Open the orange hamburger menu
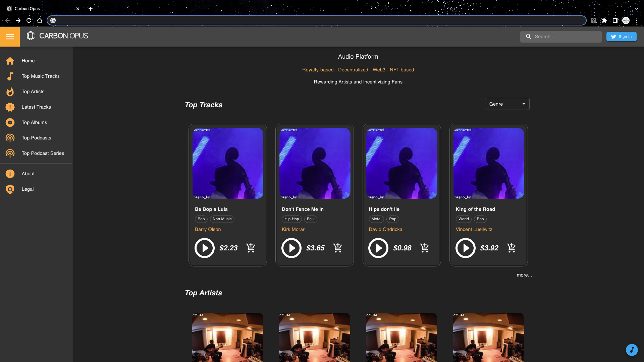 (x=10, y=37)
